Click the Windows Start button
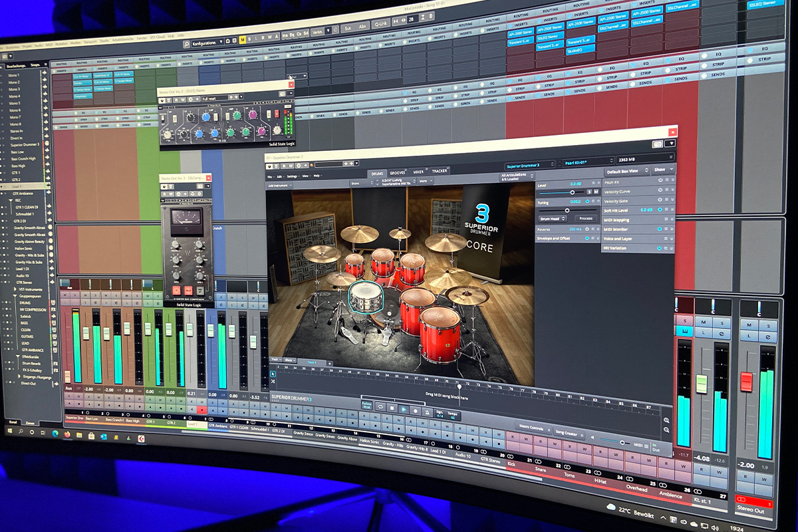Image resolution: width=798 pixels, height=532 pixels. [10, 431]
